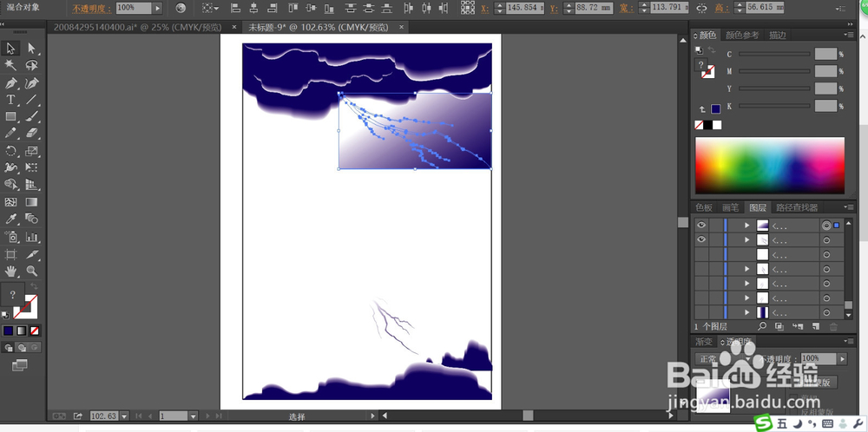Select the Hand tool
868x432 pixels.
tap(10, 271)
